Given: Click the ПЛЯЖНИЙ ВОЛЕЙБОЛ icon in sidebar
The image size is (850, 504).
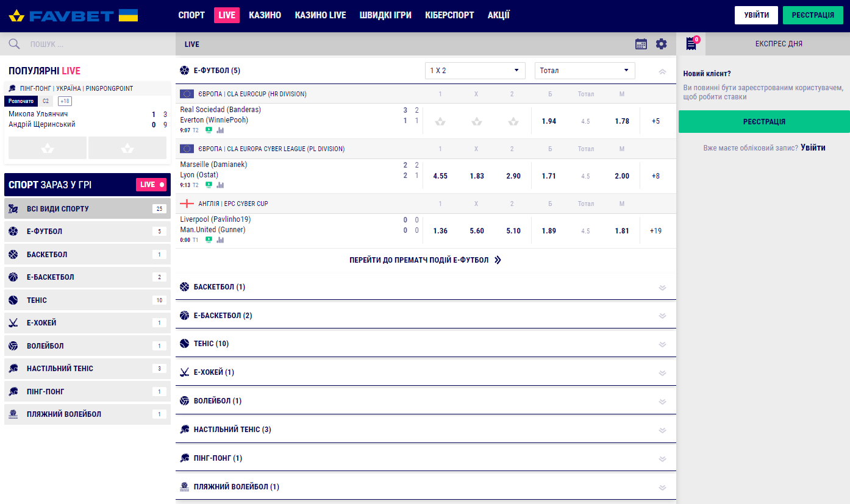Looking at the screenshot, I should 13,414.
